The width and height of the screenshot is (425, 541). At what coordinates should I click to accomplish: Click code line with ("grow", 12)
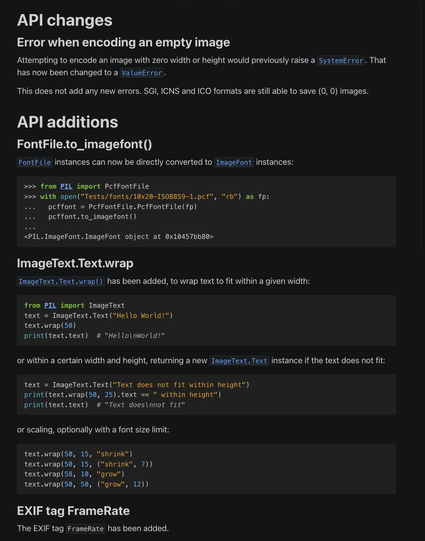click(x=86, y=484)
